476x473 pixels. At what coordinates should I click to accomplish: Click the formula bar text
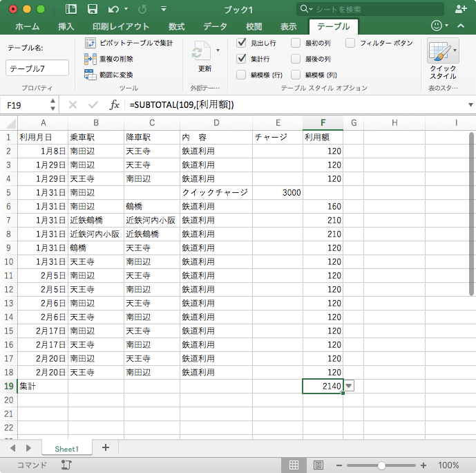(x=182, y=105)
